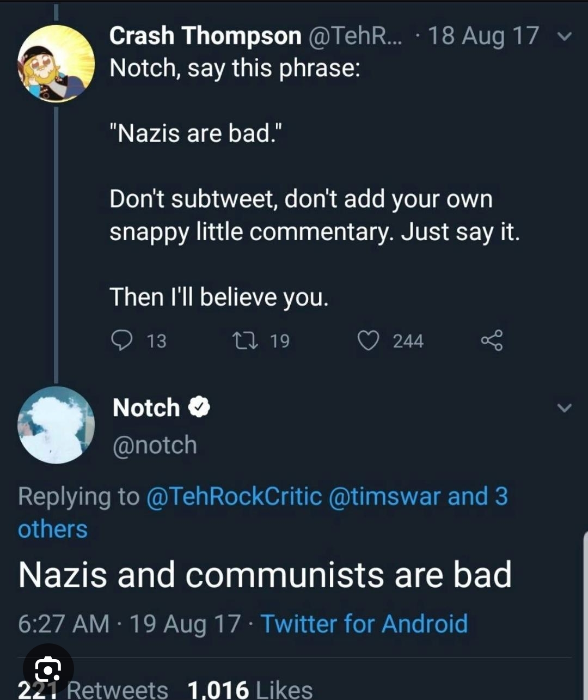The image size is (588, 700).
Task: Tap the share icon on the tweet
Action: (492, 340)
